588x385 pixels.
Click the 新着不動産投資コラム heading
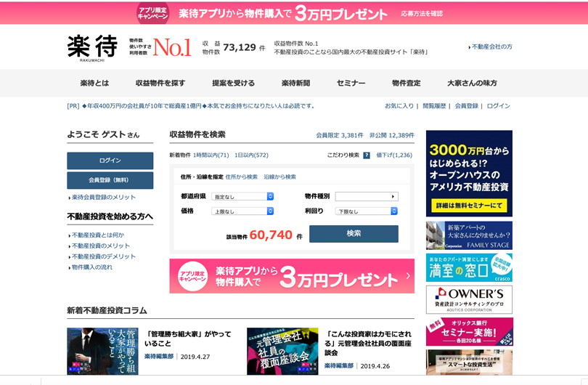pos(107,311)
